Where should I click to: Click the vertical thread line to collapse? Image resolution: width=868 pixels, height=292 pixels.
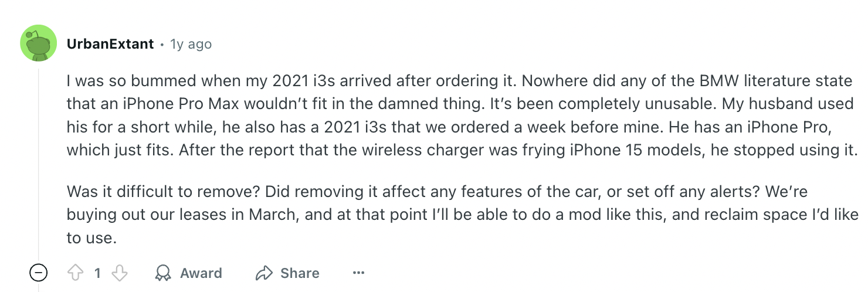pos(39,164)
